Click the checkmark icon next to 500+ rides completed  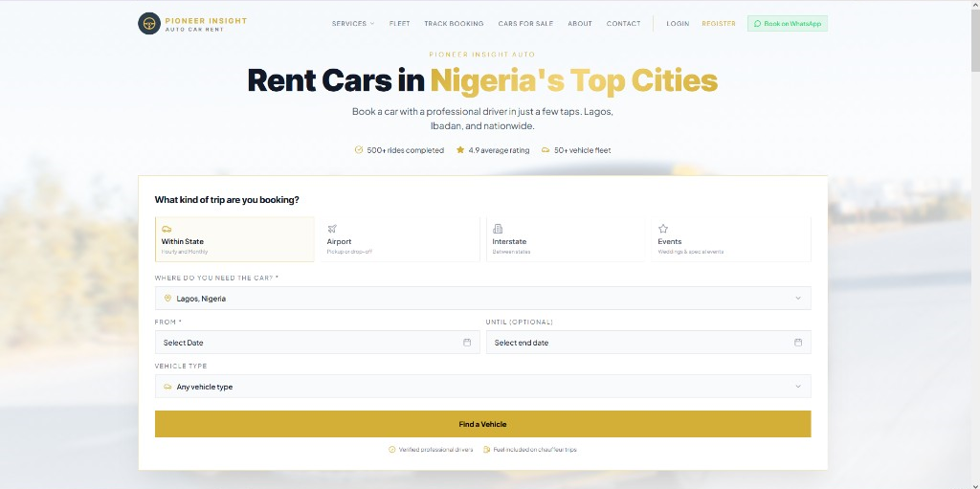[359, 150]
